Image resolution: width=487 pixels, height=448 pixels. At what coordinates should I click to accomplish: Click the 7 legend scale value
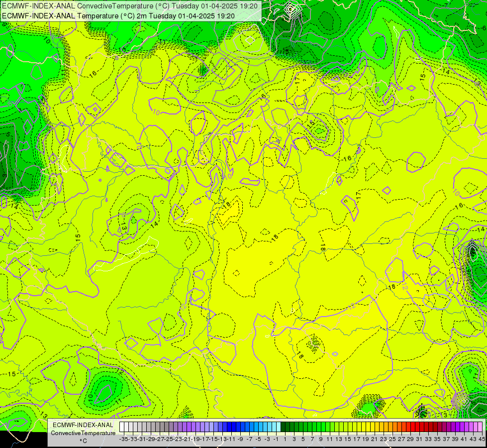(312, 439)
